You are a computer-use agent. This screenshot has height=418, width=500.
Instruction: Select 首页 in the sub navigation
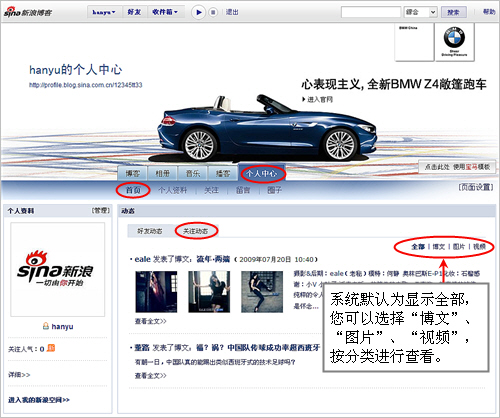tap(133, 190)
